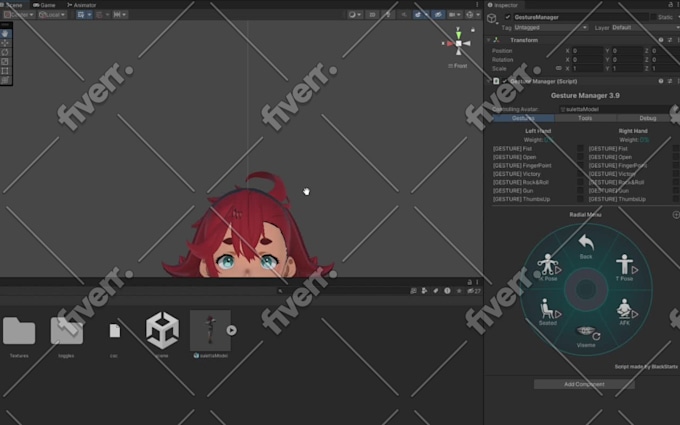The width and height of the screenshot is (680, 425).
Task: Open Scene camera settings dropdown
Action: coord(454,15)
